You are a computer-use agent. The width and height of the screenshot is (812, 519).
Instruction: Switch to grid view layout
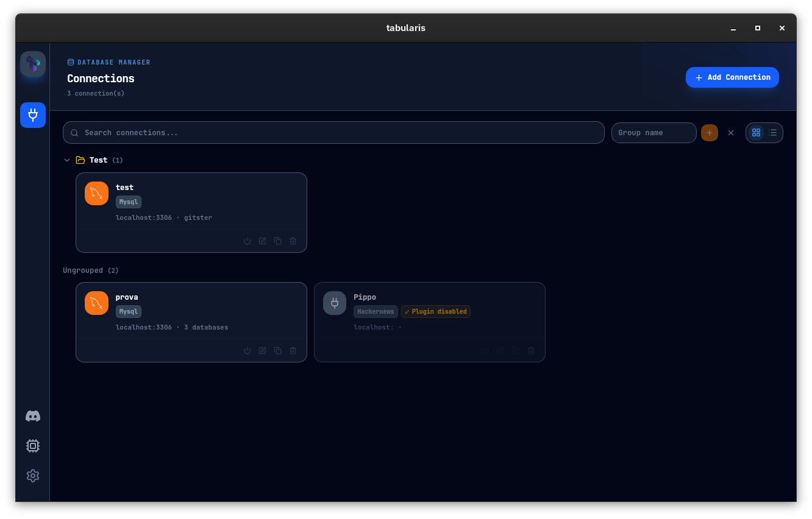click(x=757, y=132)
